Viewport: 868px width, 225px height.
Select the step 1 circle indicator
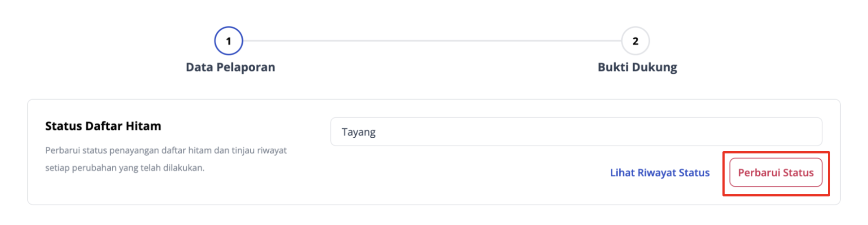pos(228,41)
